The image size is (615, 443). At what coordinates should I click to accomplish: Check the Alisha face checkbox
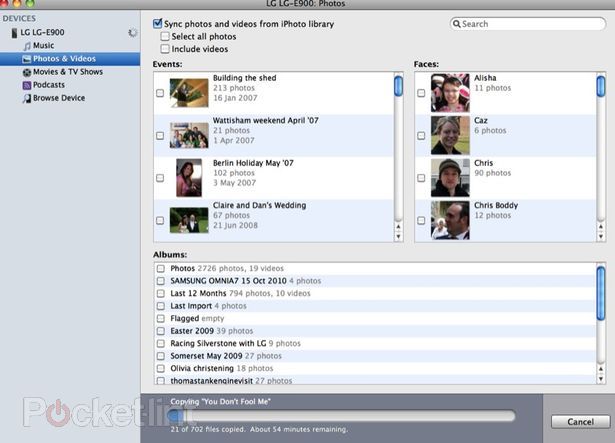coord(421,93)
